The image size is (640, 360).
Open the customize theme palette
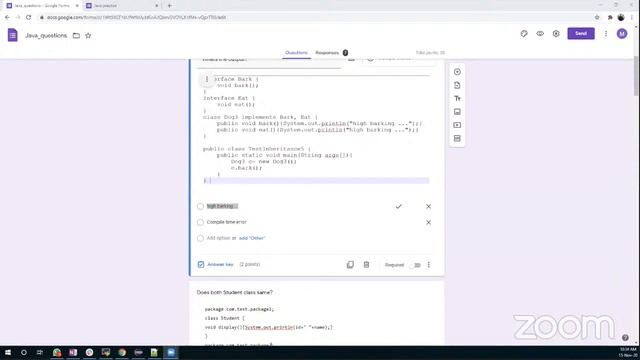coord(524,34)
